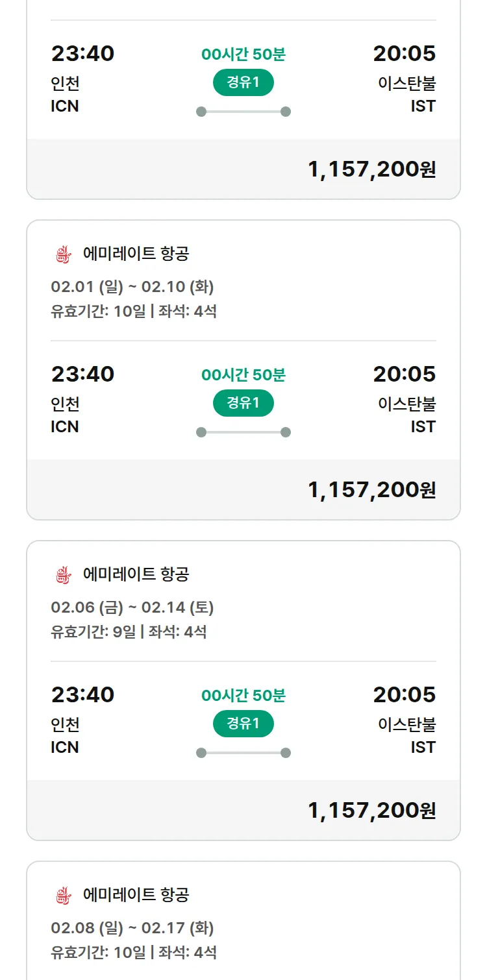Click 에미레이트 항공 name on the 02.01–02.10 flight
This screenshot has width=487, height=980.
[136, 254]
